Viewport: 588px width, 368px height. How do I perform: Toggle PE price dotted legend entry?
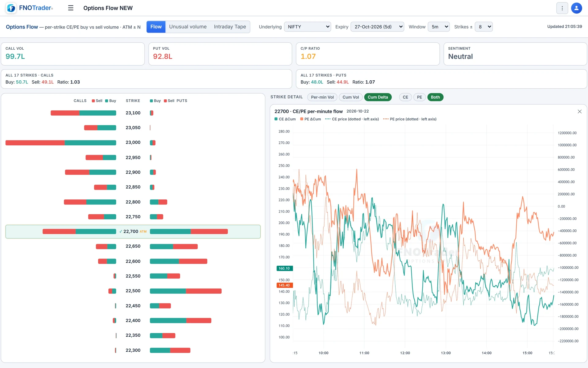pyautogui.click(x=410, y=119)
